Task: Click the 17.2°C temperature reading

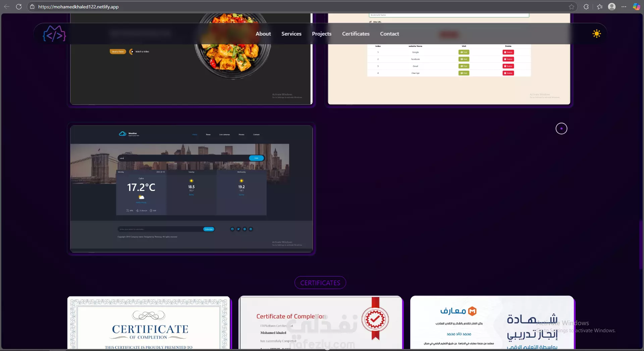Action: pos(141,187)
